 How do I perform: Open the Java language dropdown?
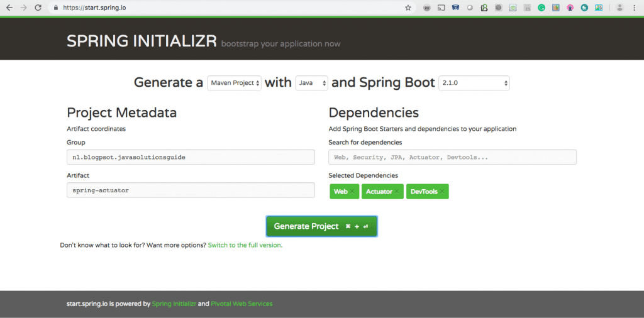click(312, 83)
